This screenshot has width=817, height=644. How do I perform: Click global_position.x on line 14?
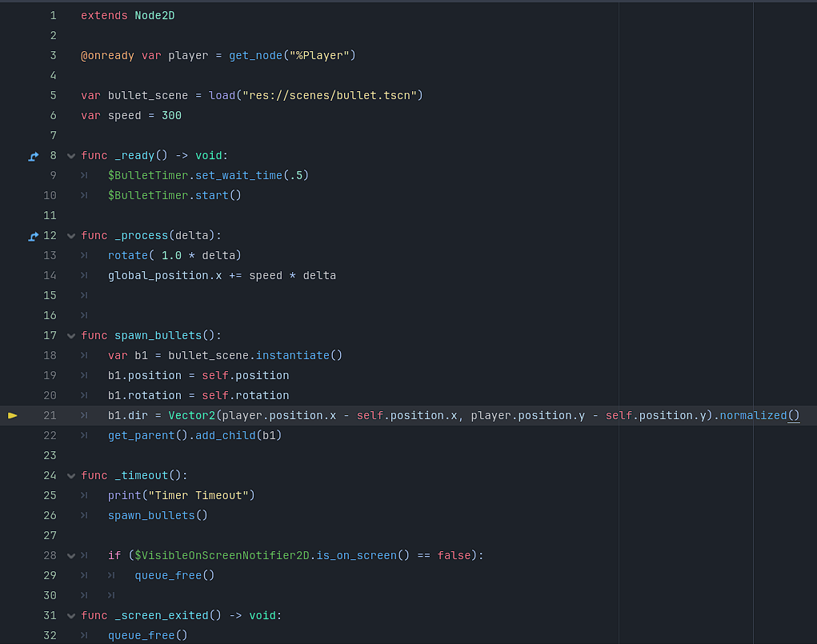(x=165, y=275)
